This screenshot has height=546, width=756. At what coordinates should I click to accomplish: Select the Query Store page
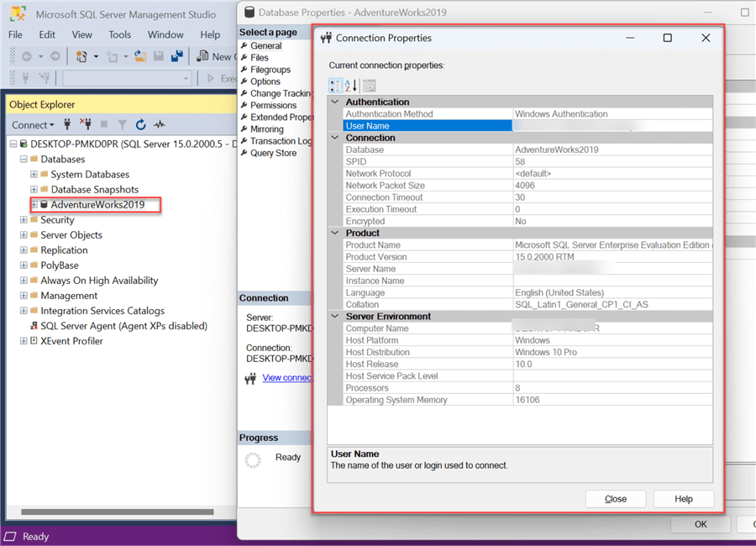pos(273,153)
